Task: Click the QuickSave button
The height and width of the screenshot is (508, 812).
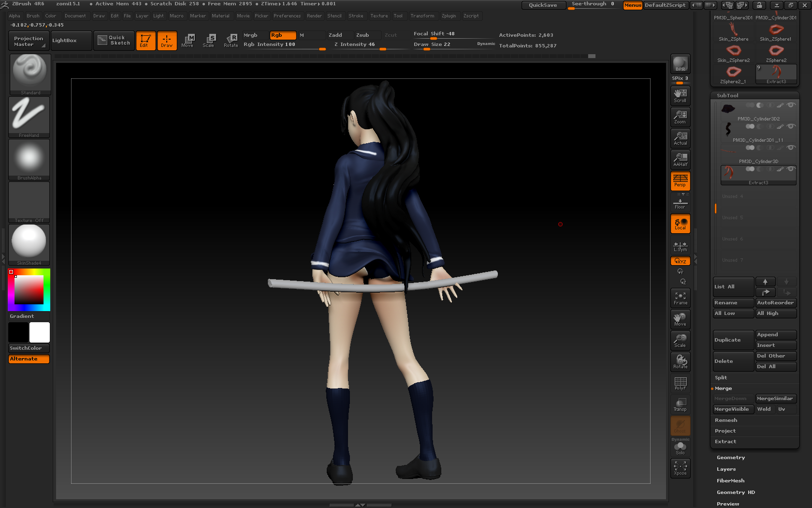Action: point(543,5)
